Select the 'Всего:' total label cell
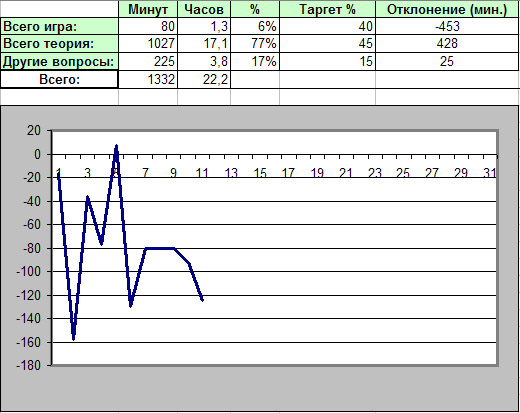This screenshot has width=520, height=413. 59,79
